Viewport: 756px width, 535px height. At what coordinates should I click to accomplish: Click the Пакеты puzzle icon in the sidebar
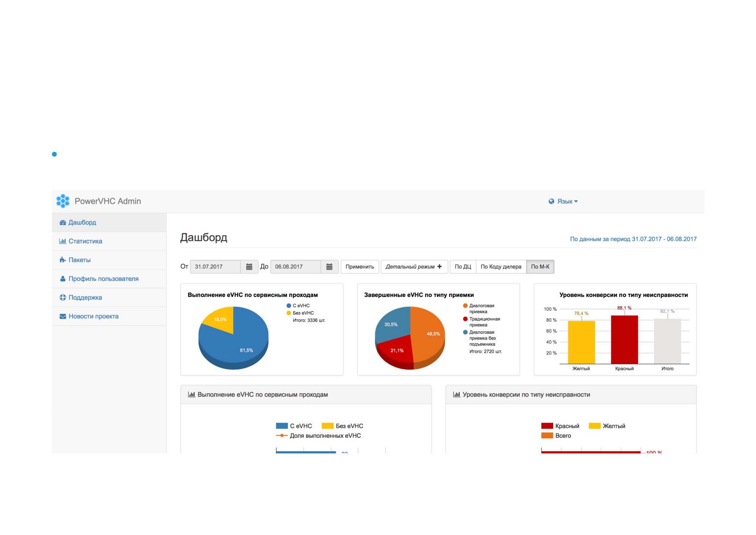tap(63, 260)
